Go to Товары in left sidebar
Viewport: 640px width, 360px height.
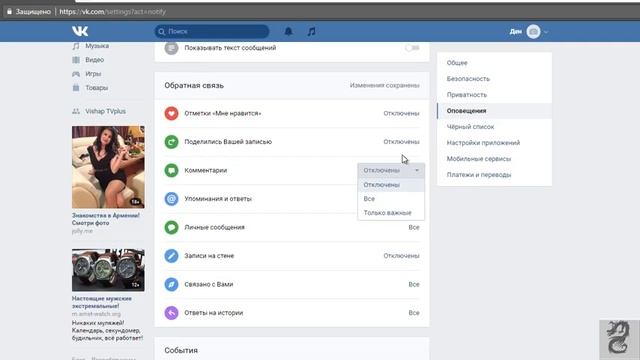pos(97,88)
